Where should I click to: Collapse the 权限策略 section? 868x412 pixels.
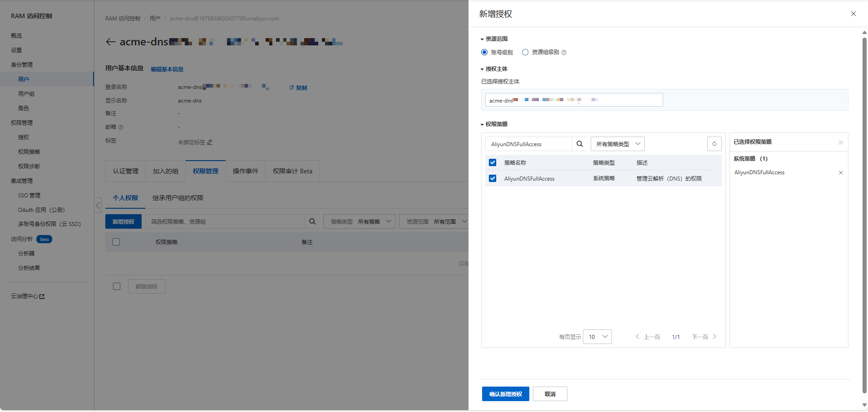[x=482, y=124]
